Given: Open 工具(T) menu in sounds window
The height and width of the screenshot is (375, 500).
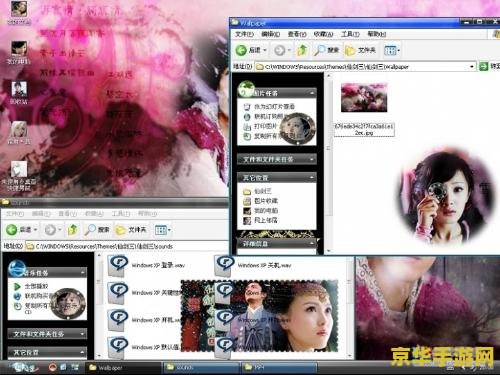Looking at the screenshot, I should [x=121, y=213].
